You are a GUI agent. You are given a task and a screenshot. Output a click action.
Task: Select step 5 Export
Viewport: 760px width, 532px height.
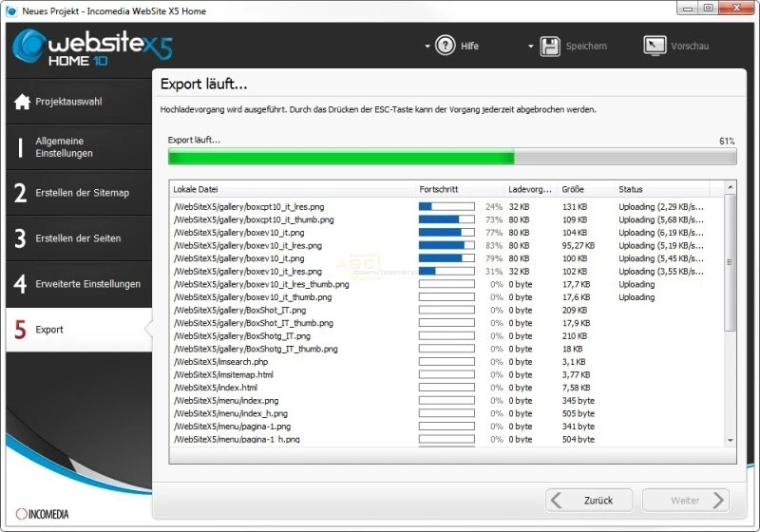tap(79, 330)
